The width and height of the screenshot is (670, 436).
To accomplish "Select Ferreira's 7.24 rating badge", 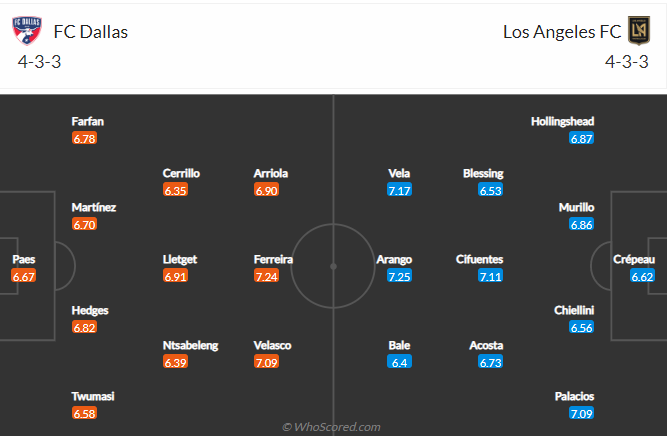I will point(266,277).
